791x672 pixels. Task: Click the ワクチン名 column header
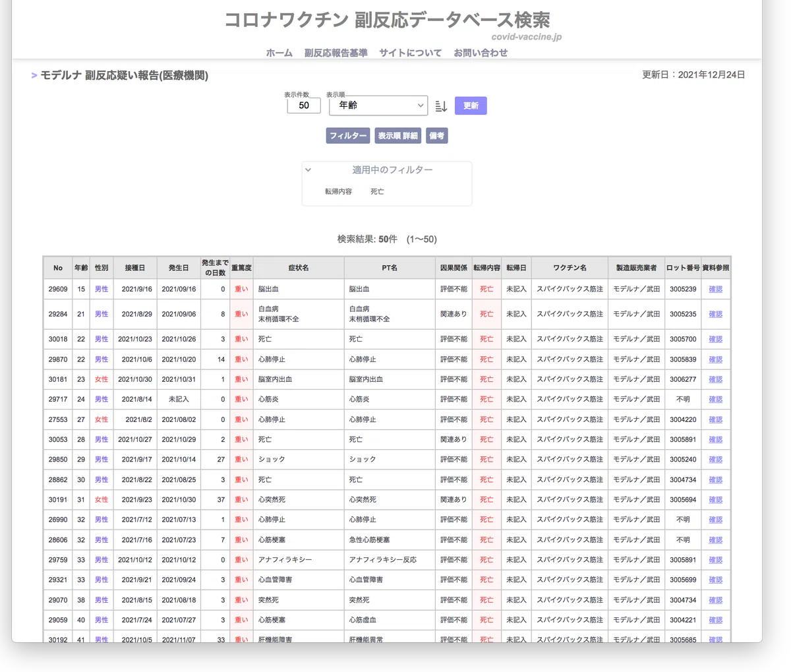(x=570, y=268)
